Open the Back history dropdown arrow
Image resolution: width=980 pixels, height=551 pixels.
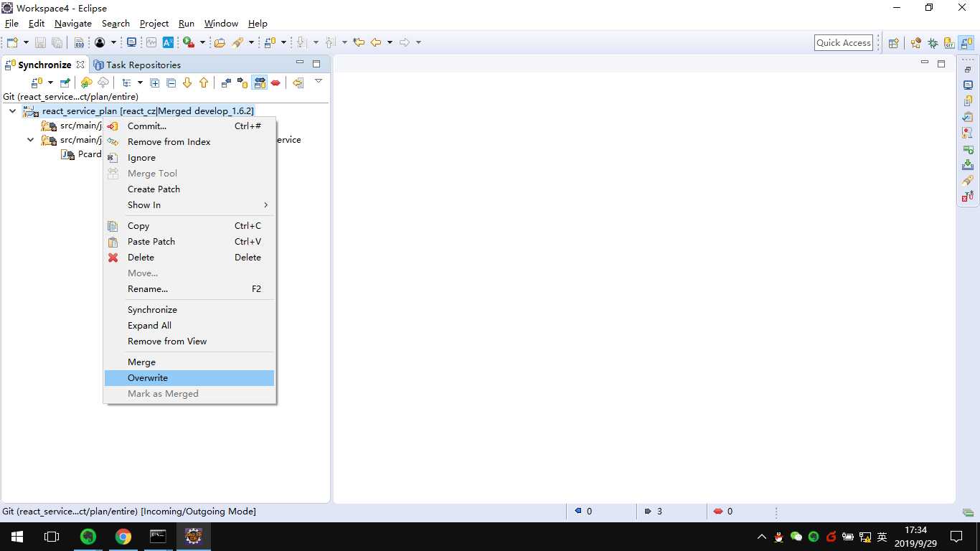click(x=390, y=42)
